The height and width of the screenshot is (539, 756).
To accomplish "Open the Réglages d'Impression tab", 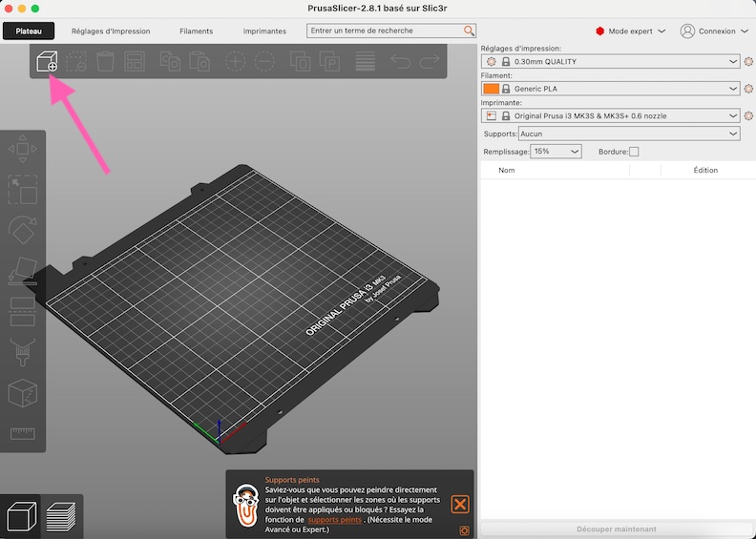I will tap(111, 31).
